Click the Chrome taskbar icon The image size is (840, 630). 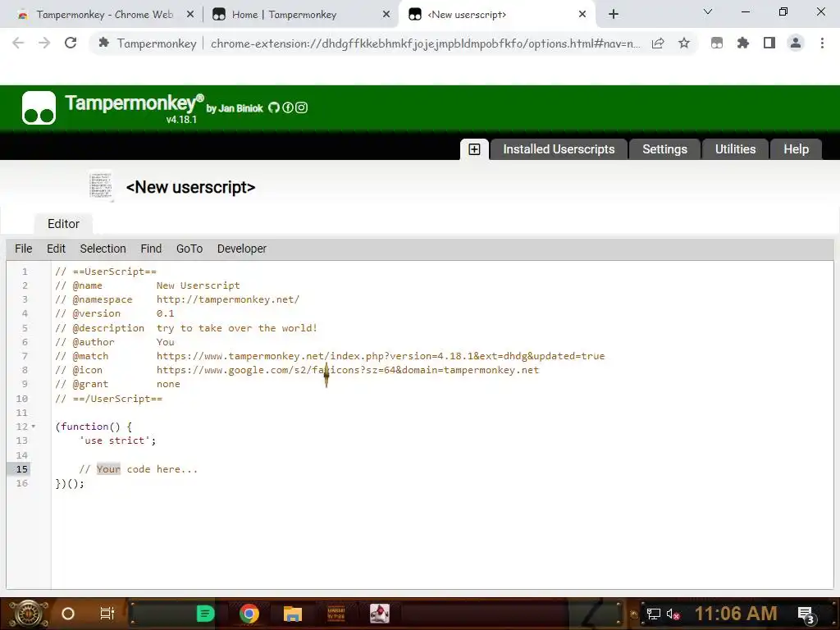tap(249, 614)
